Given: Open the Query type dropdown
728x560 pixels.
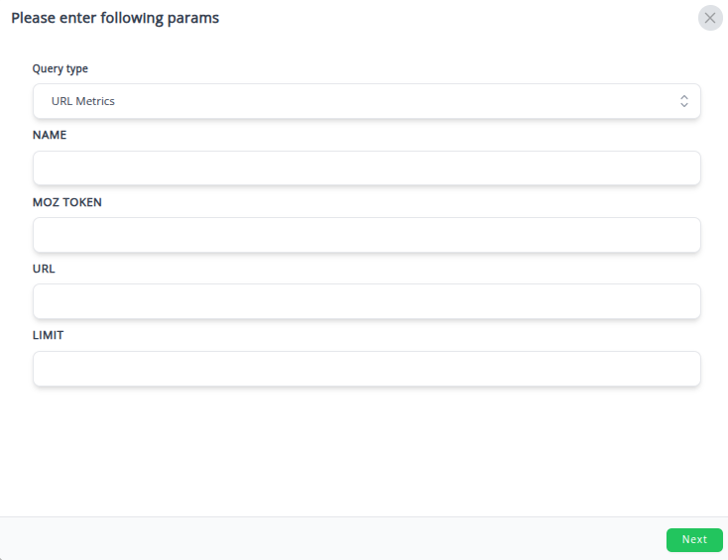Looking at the screenshot, I should point(366,101).
